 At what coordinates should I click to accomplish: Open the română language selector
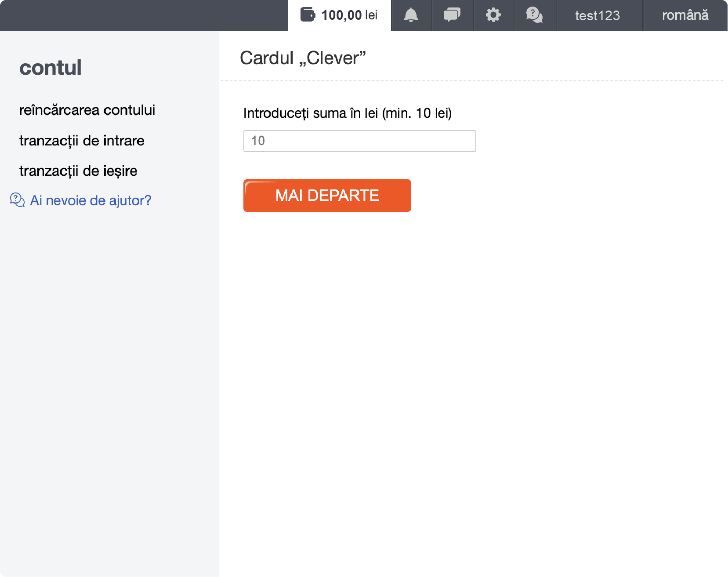click(x=685, y=15)
